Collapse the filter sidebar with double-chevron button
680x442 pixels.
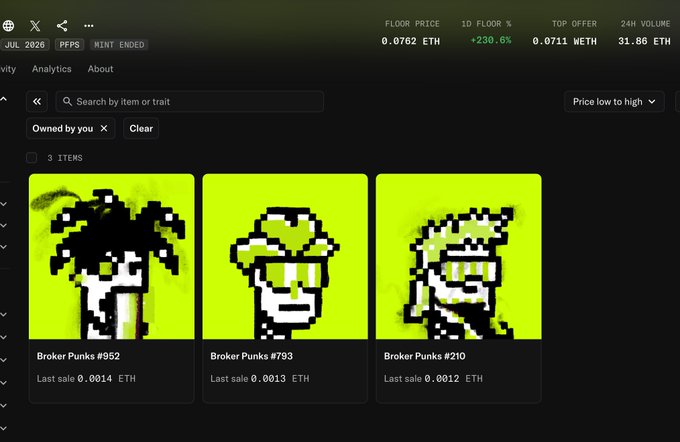37,101
